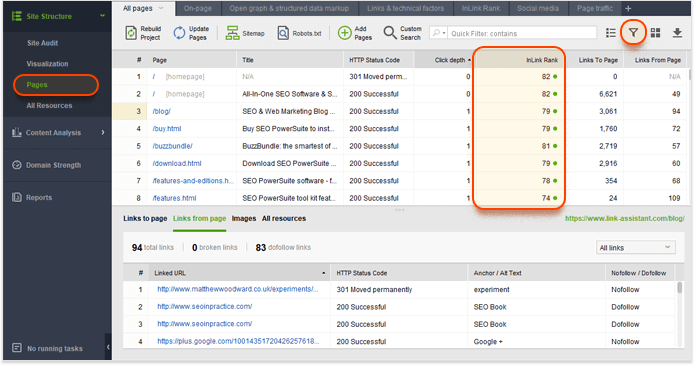
Task: Open the /blog/ page link
Action: click(x=162, y=111)
